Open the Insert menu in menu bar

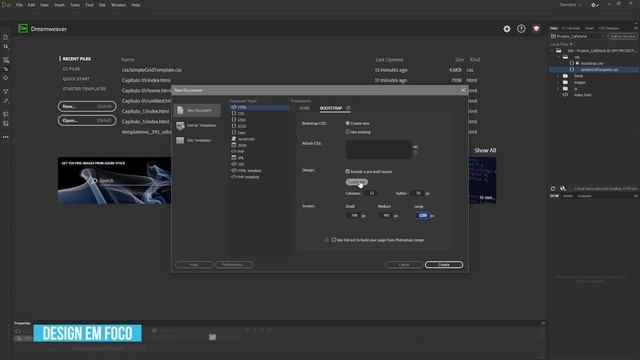pos(60,5)
